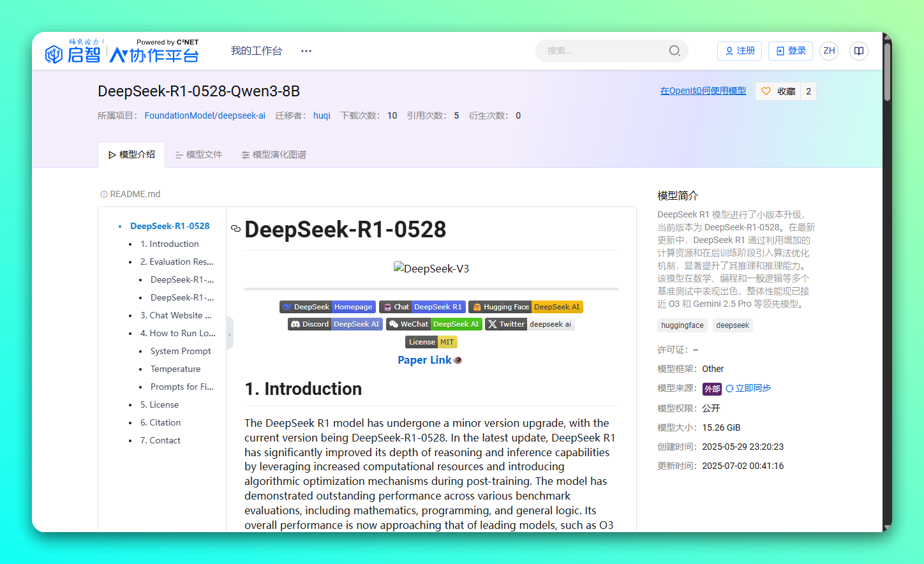Click the DeepSeek Homepage badge

pyautogui.click(x=327, y=307)
